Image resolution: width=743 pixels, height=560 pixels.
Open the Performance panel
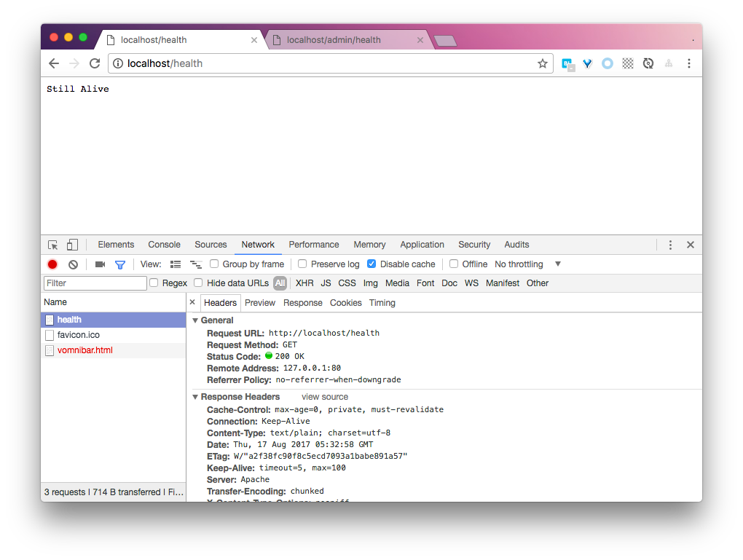tap(314, 245)
